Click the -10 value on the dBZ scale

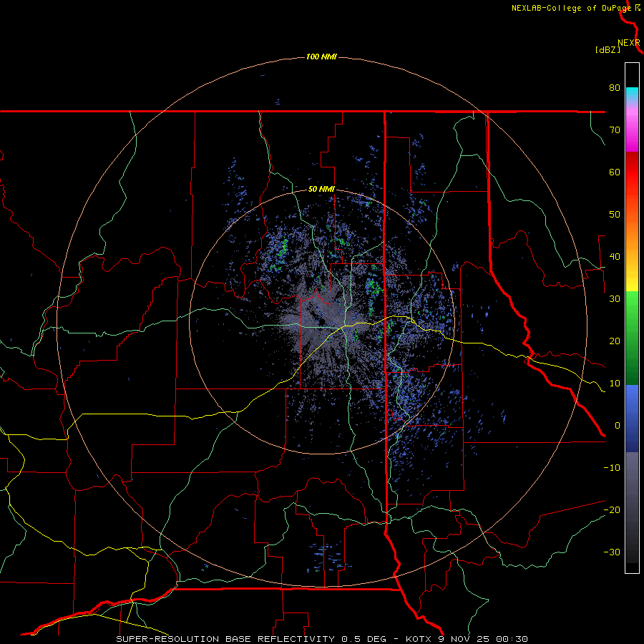coord(612,468)
